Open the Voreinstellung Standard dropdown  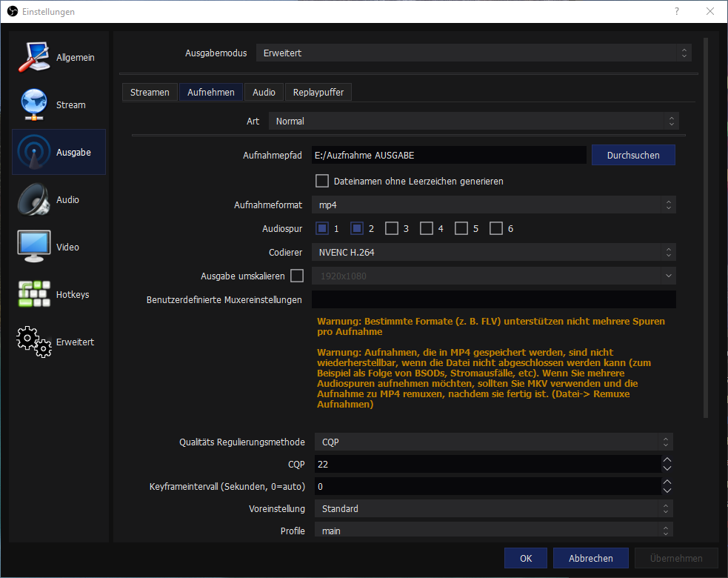pyautogui.click(x=493, y=508)
